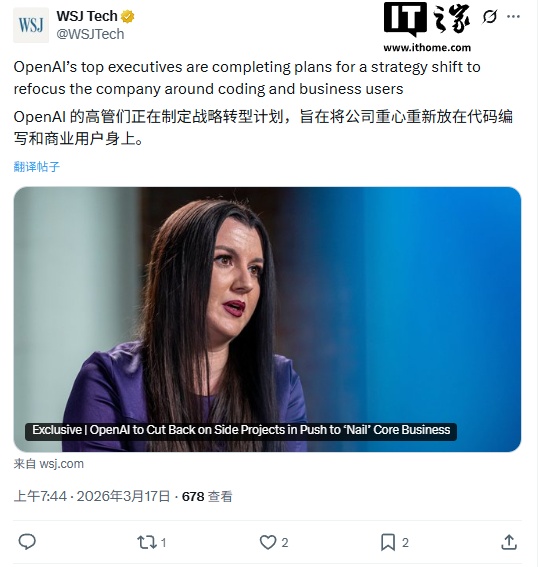This screenshot has width=540, height=567.
Task: Click the repost arrows icon
Action: [146, 542]
